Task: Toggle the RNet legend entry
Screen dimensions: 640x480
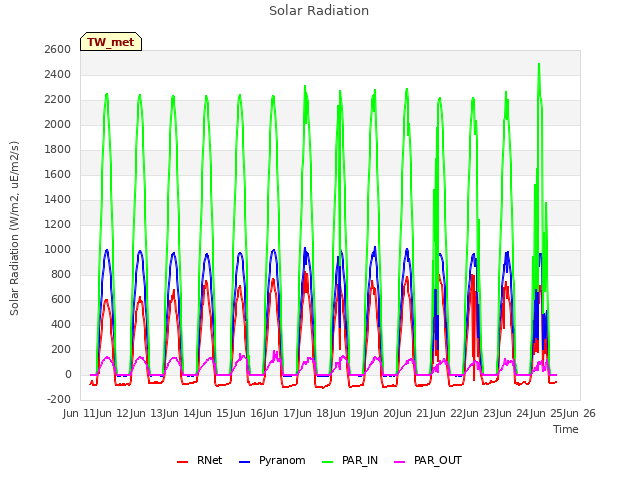Action: click(x=200, y=460)
